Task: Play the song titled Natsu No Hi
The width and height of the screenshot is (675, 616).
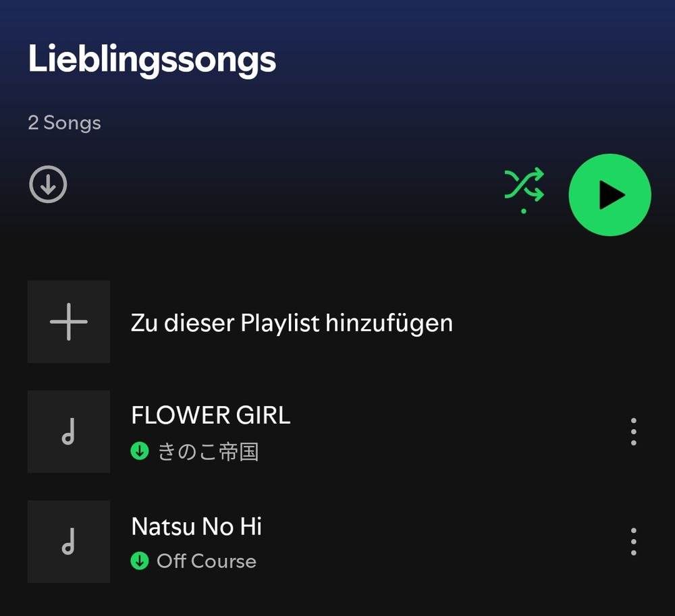Action: pyautogui.click(x=196, y=526)
